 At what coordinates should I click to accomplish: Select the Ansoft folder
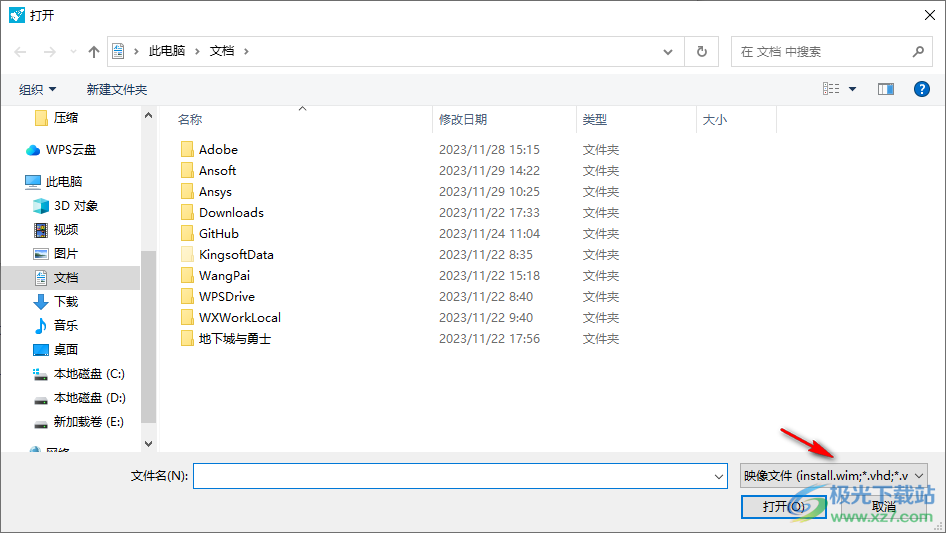218,171
